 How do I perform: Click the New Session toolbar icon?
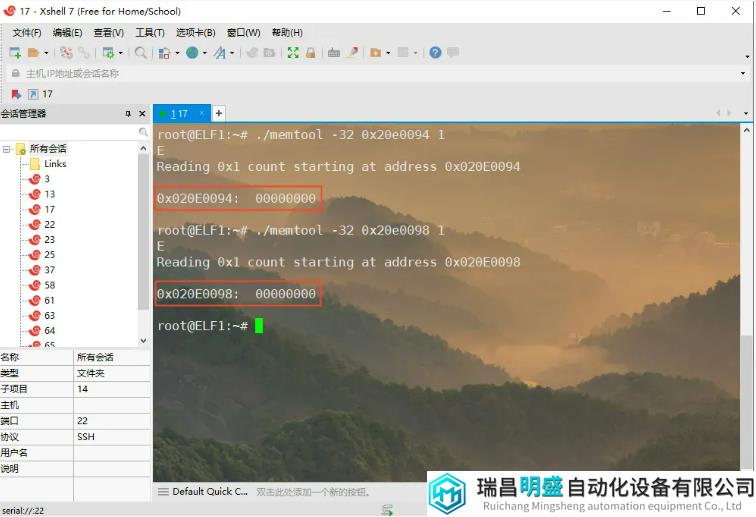[x=15, y=53]
